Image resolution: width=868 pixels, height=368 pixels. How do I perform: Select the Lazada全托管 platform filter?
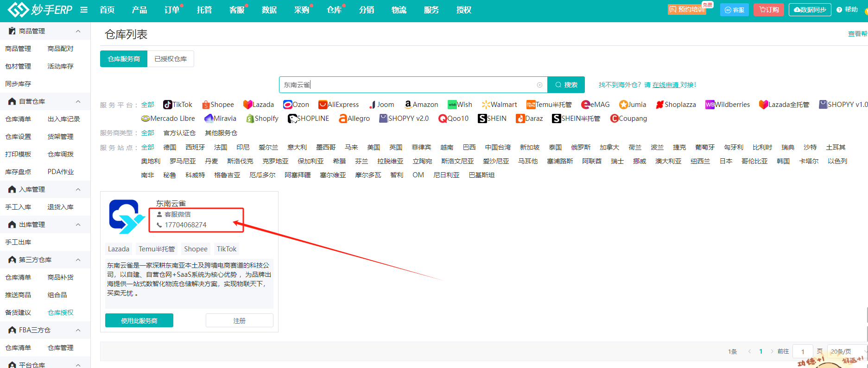(x=784, y=105)
